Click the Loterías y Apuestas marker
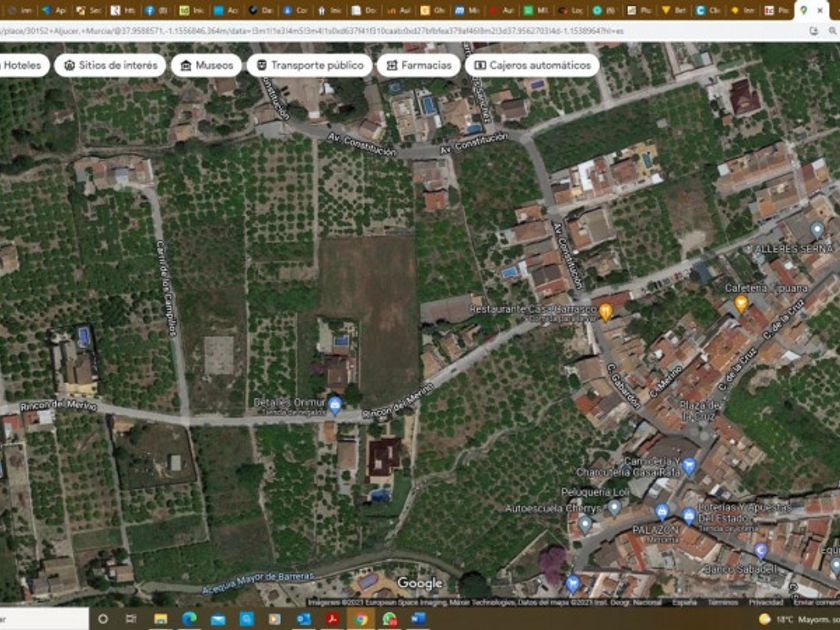 point(689,516)
